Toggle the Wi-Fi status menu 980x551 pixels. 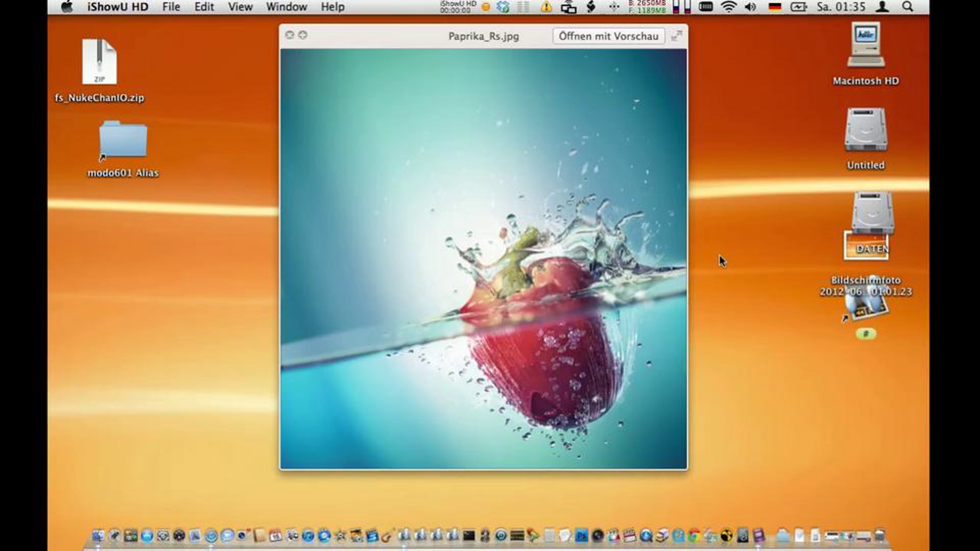click(x=729, y=7)
